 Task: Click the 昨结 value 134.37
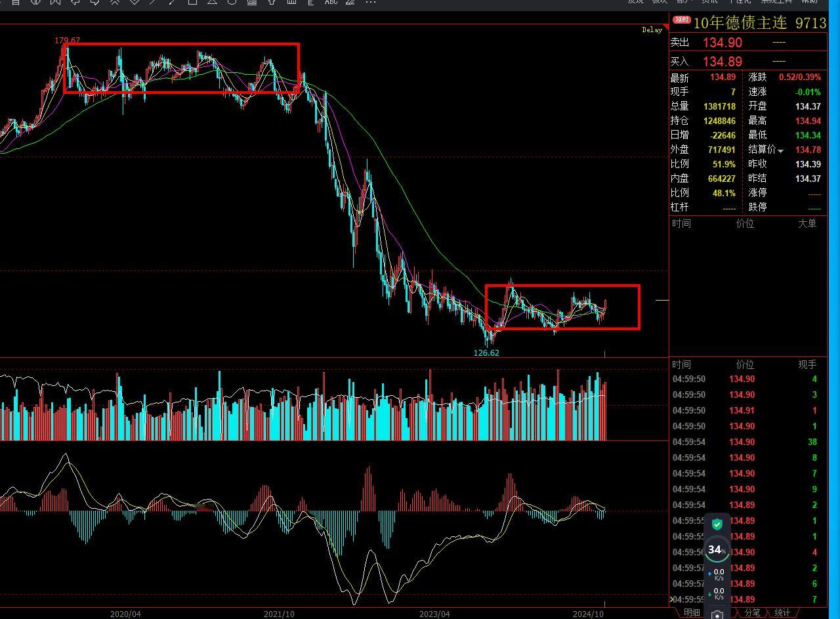click(808, 179)
